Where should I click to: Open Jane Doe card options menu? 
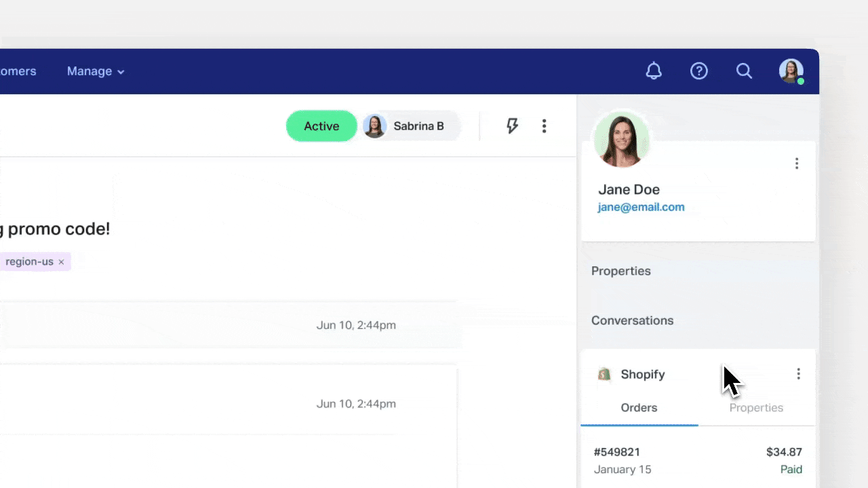[796, 163]
